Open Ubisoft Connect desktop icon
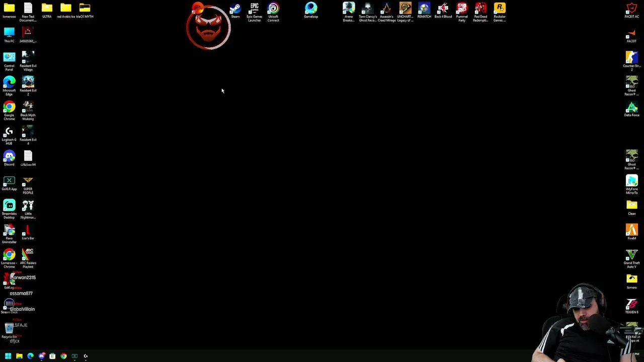Image resolution: width=644 pixels, height=362 pixels. 273,12
